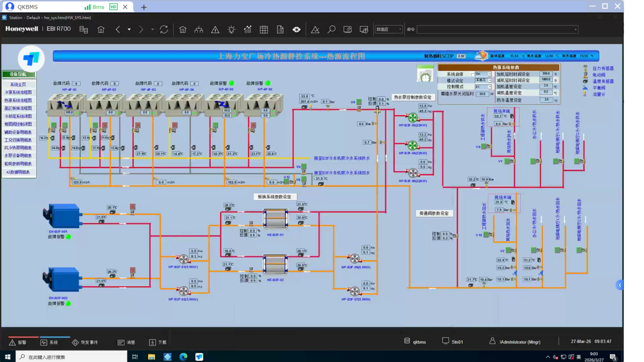This screenshot has height=362, width=644.
Task: Click the refresh/reload page icon
Action: click(164, 30)
